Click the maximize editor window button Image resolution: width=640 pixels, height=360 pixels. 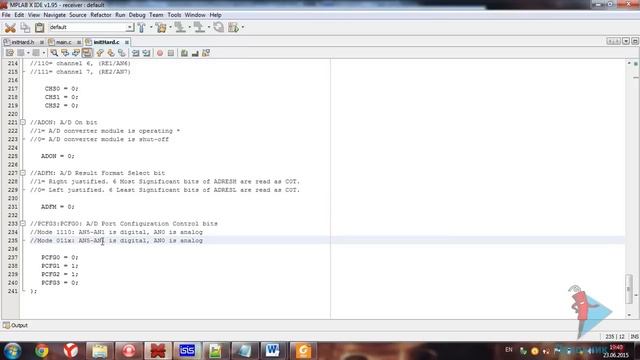(x=635, y=42)
